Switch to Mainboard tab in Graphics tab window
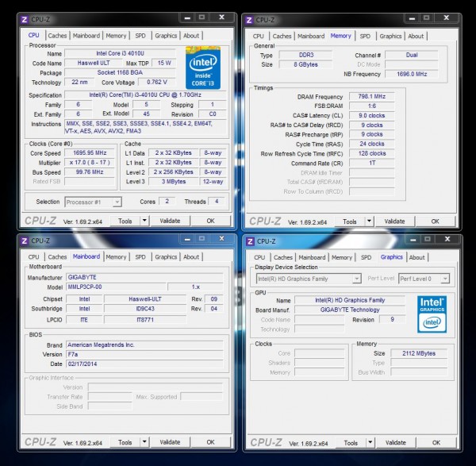This screenshot has width=476, height=466. 312,257
